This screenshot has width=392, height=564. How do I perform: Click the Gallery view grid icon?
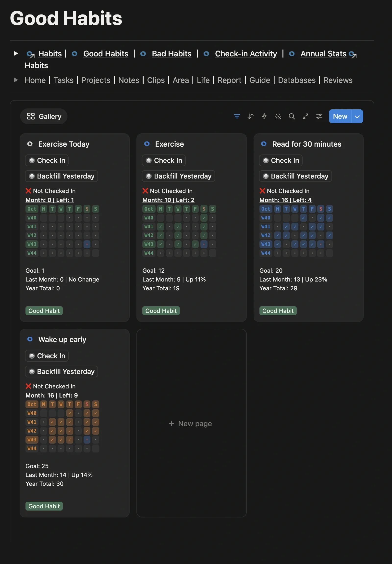(31, 116)
